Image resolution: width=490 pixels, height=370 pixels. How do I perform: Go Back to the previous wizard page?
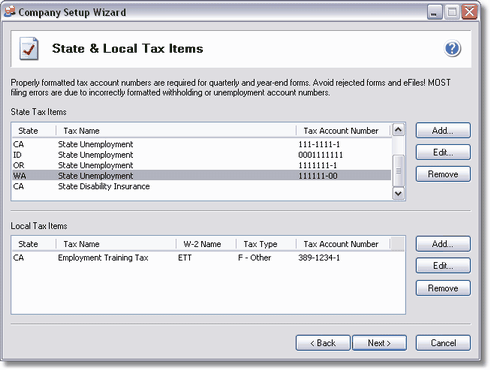[x=323, y=343]
